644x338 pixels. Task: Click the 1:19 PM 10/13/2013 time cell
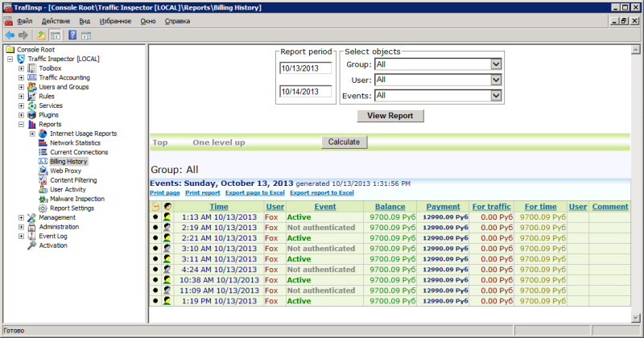[219, 301]
